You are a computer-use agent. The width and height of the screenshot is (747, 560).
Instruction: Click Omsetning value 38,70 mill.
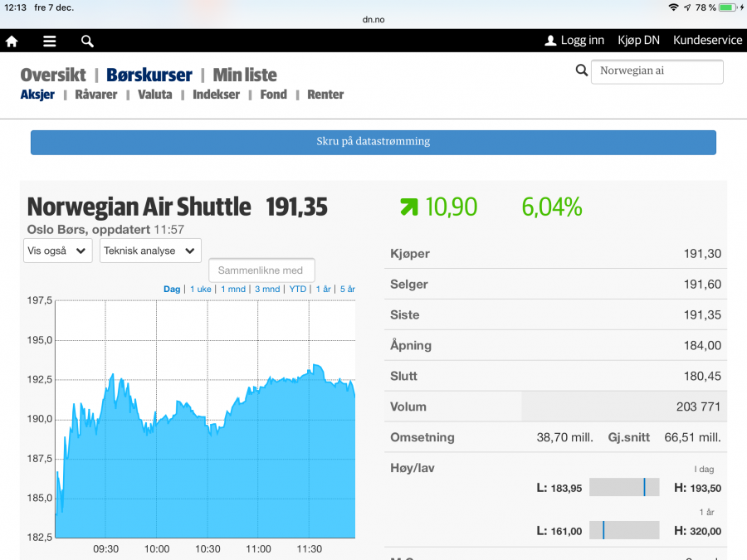point(565,437)
